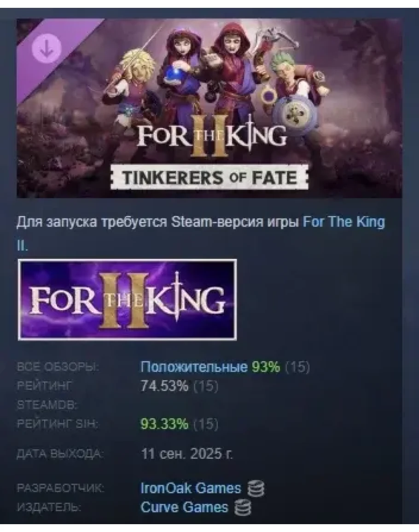This screenshot has height=532, width=419.
Task: Click the 74.53% SteamDB rating value
Action: point(164,386)
